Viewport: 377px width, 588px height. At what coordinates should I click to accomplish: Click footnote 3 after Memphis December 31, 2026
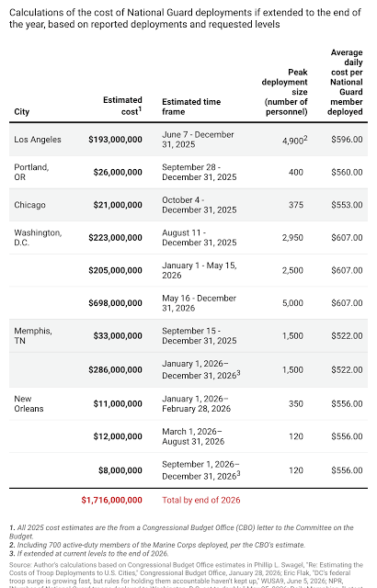(238, 373)
